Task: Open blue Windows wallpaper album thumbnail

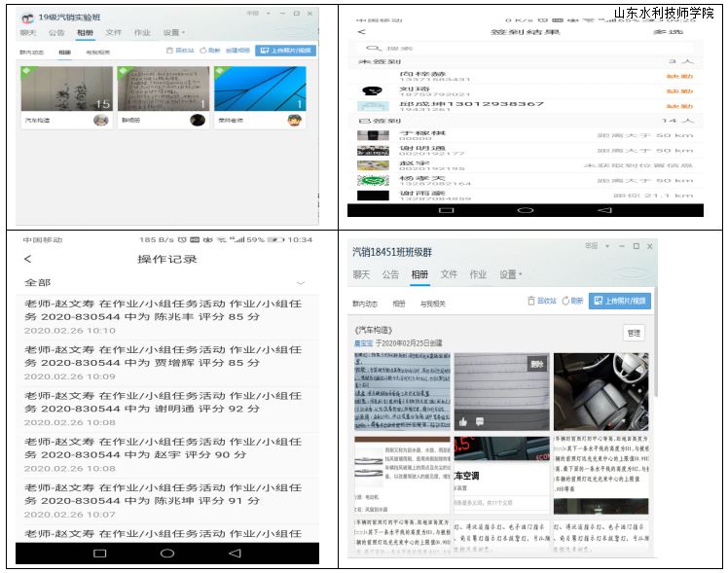Action: point(260,89)
